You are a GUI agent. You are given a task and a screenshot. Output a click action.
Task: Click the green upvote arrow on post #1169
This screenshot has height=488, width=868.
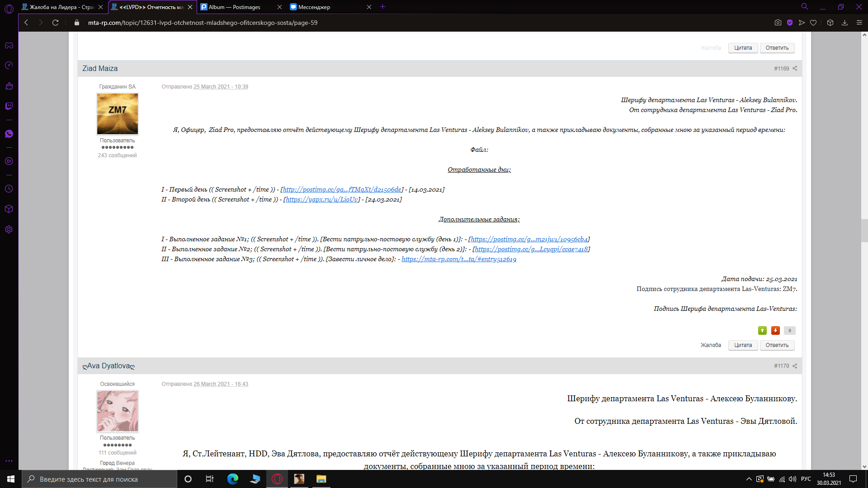762,330
